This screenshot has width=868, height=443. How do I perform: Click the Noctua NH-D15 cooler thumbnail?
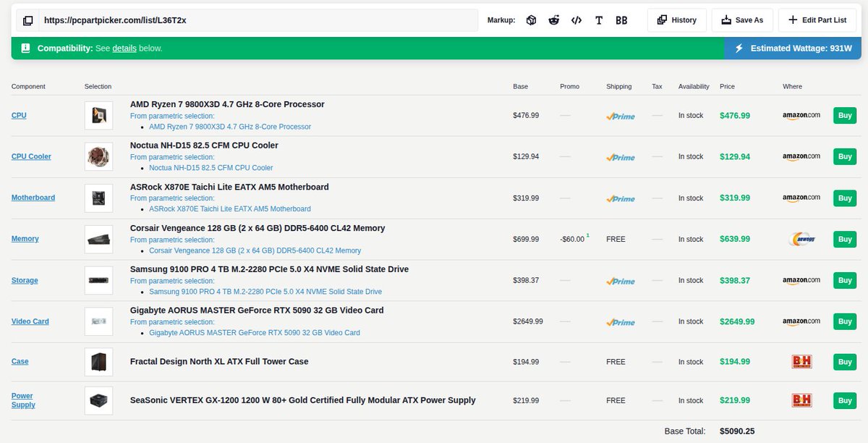(98, 156)
